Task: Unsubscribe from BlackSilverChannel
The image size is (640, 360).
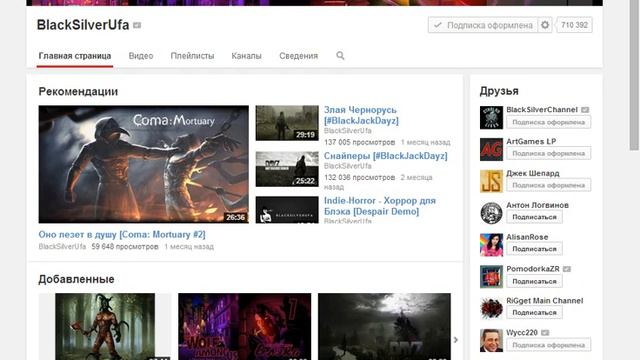Action: pyautogui.click(x=549, y=122)
